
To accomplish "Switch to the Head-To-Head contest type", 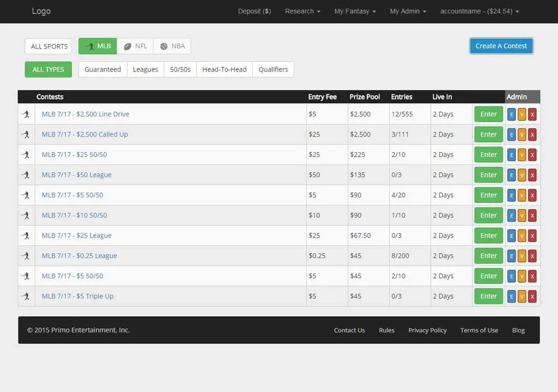I will [x=224, y=70].
